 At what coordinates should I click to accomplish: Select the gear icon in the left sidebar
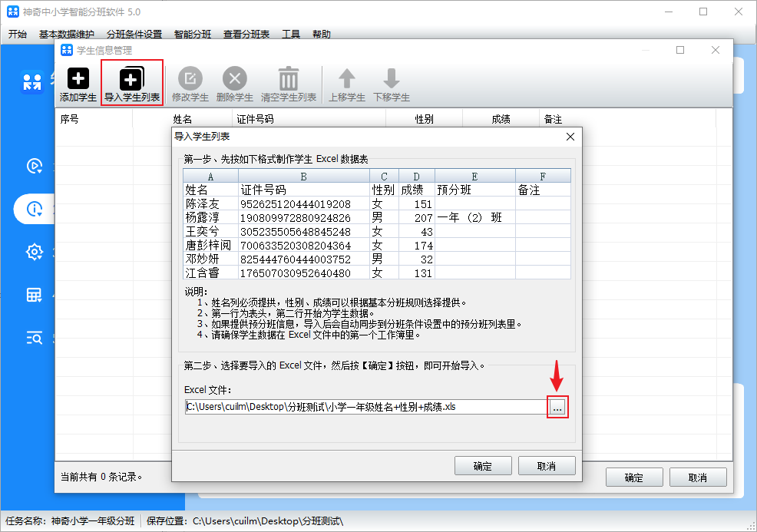click(x=34, y=252)
